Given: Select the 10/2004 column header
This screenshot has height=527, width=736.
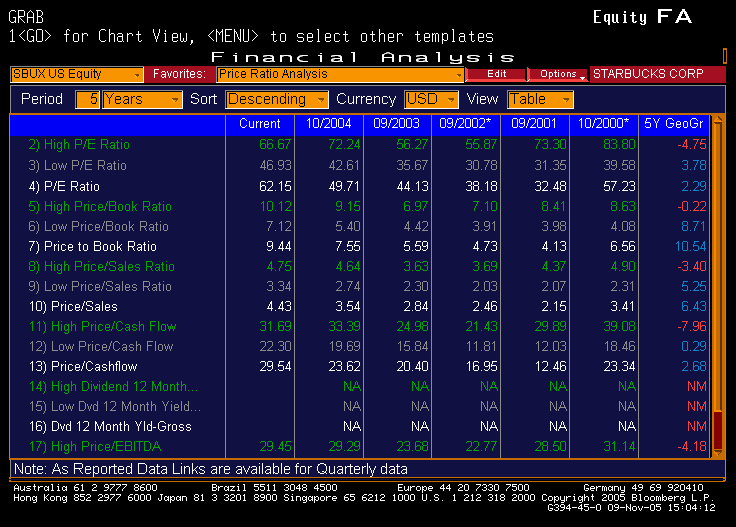Looking at the screenshot, I should coord(329,124).
